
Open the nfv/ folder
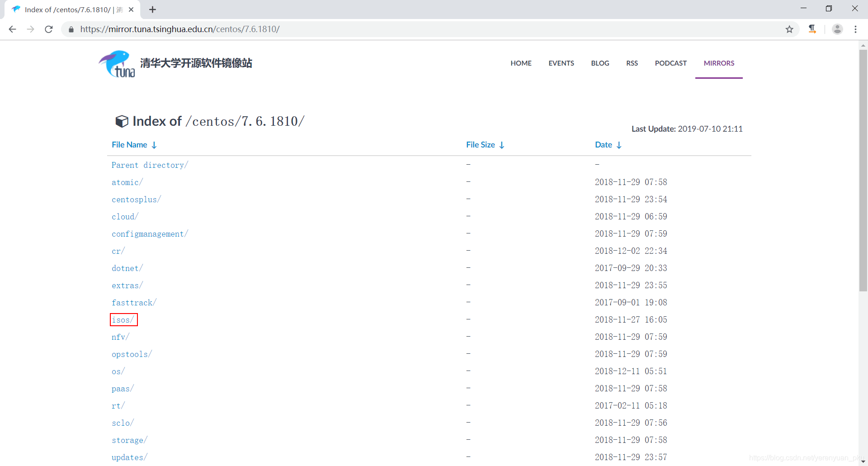[x=120, y=337]
